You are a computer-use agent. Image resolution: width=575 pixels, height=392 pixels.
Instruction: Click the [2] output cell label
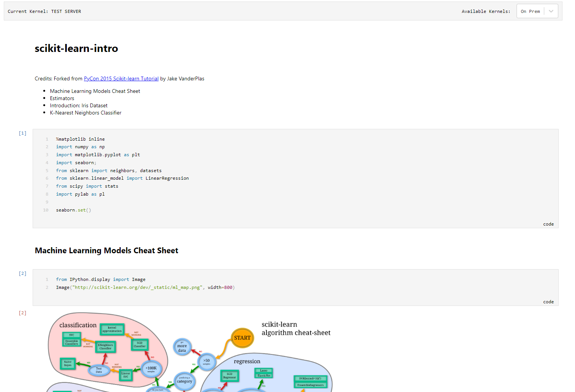tap(23, 313)
